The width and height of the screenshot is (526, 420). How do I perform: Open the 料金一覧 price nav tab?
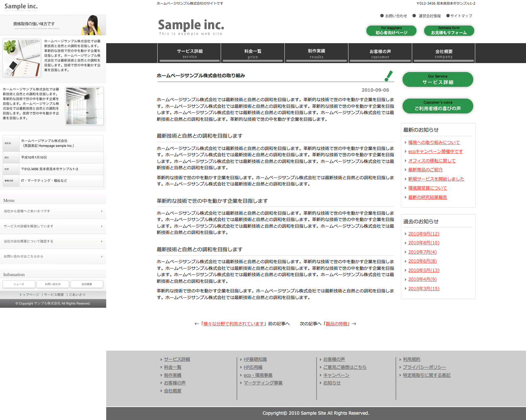pyautogui.click(x=253, y=53)
